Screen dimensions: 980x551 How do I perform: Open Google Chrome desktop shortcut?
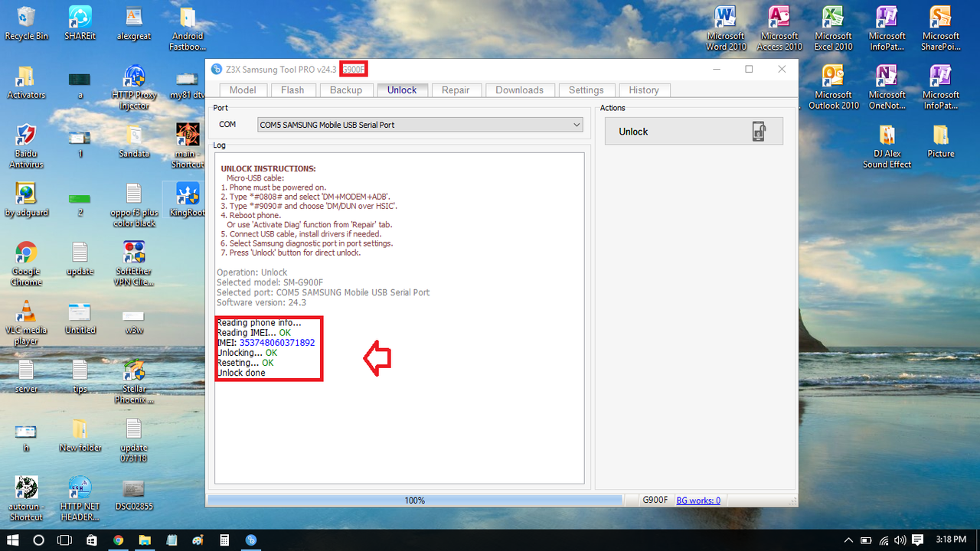point(26,264)
